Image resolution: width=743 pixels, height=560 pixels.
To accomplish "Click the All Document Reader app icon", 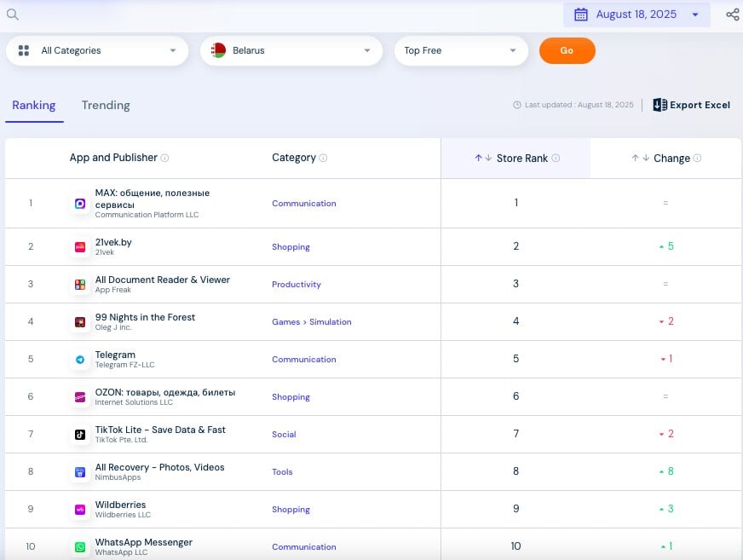I will pyautogui.click(x=80, y=284).
